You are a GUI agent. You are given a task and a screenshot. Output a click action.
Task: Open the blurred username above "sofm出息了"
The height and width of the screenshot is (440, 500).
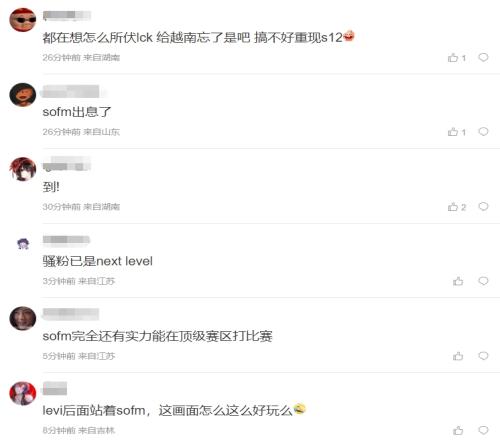coord(71,91)
